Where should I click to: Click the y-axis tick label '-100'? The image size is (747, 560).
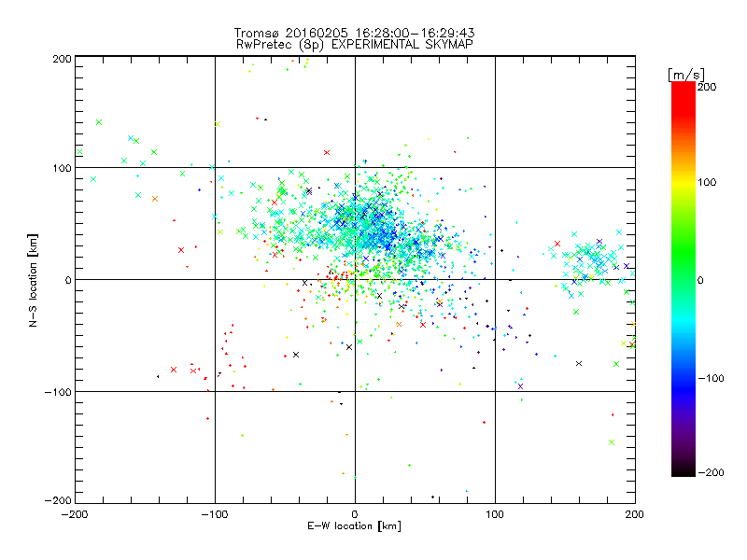click(58, 392)
